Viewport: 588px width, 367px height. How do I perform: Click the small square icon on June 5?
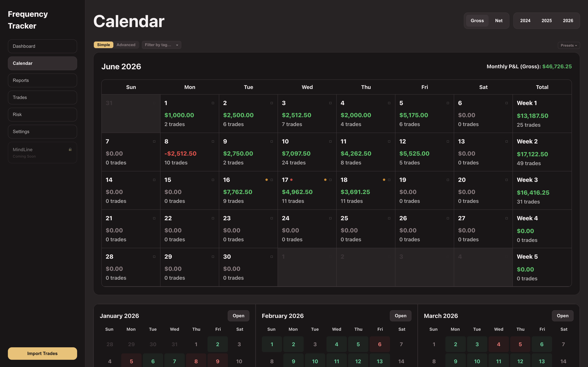448,103
